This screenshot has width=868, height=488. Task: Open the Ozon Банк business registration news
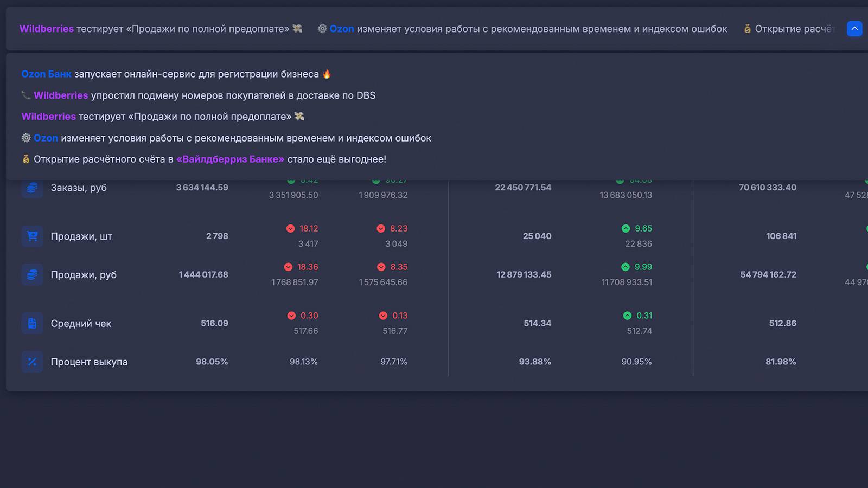click(x=176, y=74)
